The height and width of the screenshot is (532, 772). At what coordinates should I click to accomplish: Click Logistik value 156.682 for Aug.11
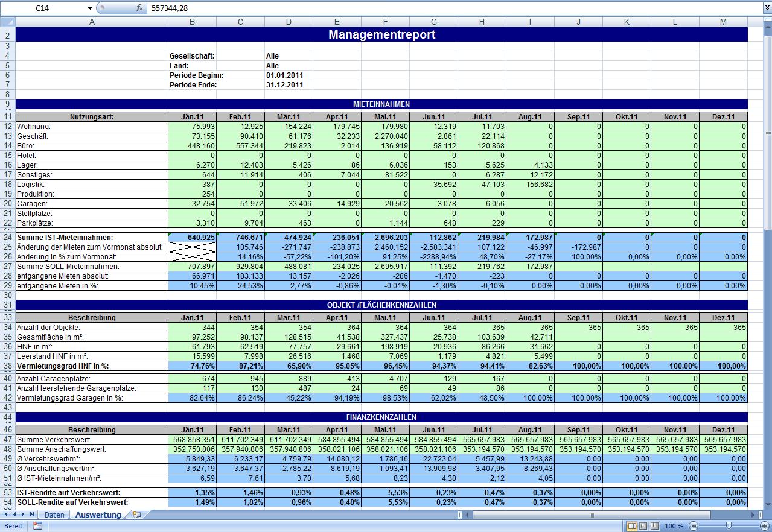pos(530,185)
